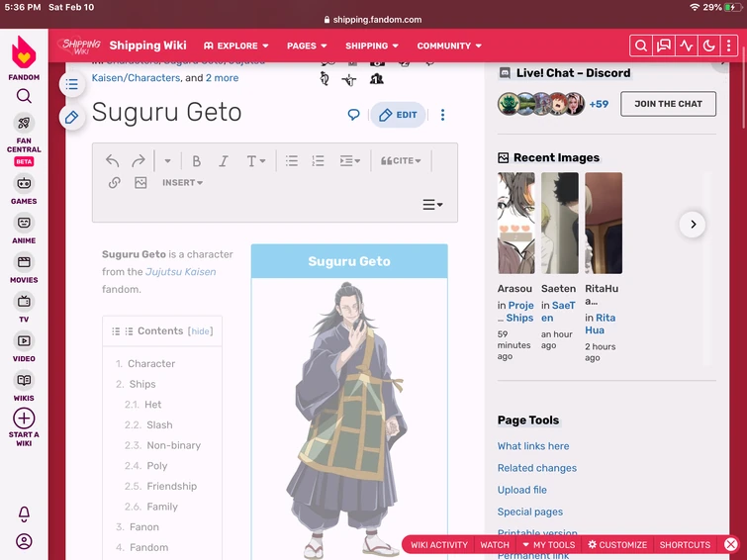Hide the Contents table

pyautogui.click(x=200, y=331)
